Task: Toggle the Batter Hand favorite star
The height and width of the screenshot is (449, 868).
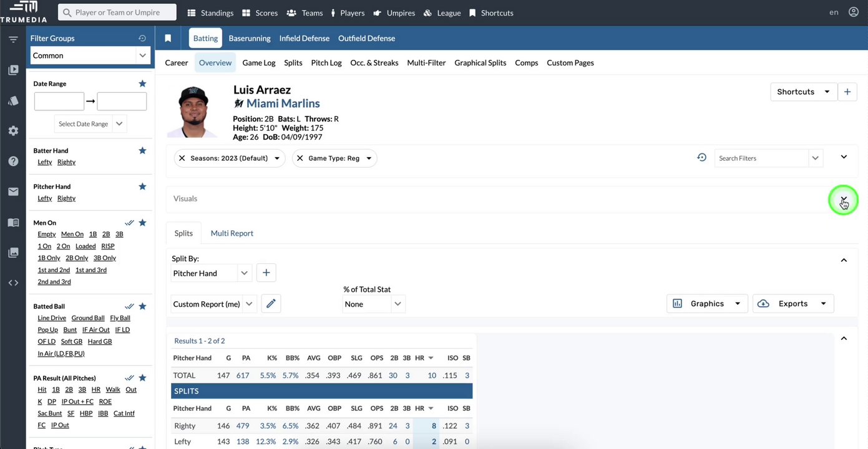Action: (x=142, y=150)
